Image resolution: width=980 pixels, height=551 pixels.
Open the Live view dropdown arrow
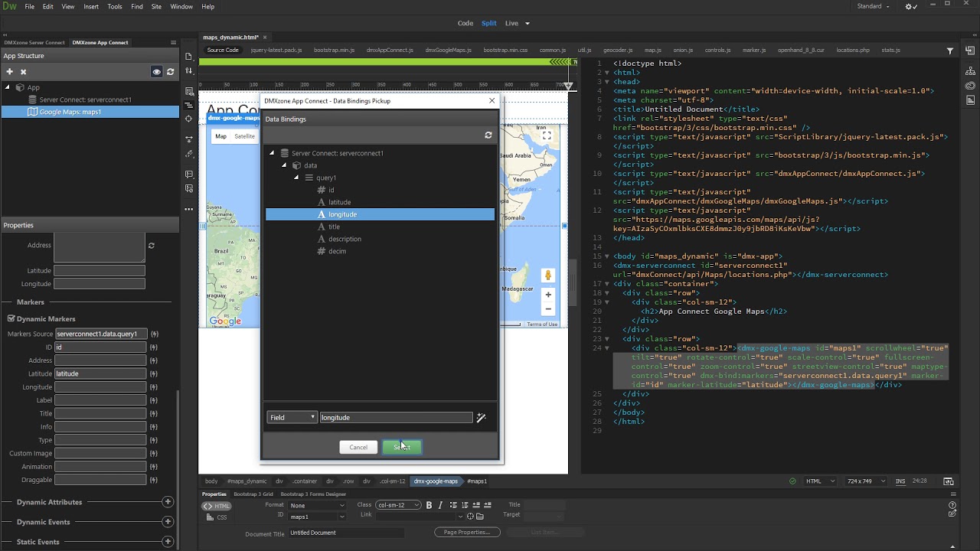click(527, 23)
